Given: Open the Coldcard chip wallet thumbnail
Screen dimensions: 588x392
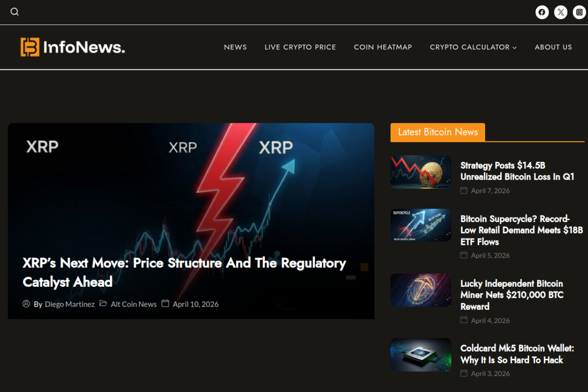Looking at the screenshot, I should [x=421, y=355].
